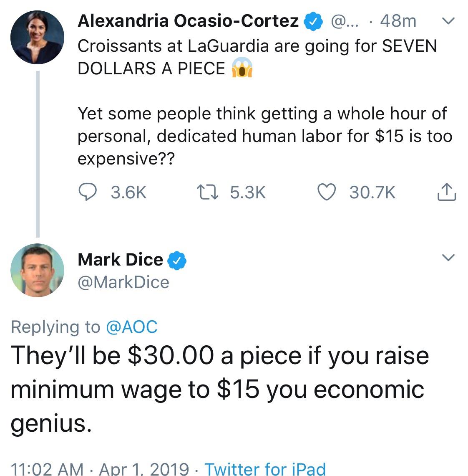468x476 pixels.
Task: Select the @MarkDice handle
Action: [x=123, y=283]
